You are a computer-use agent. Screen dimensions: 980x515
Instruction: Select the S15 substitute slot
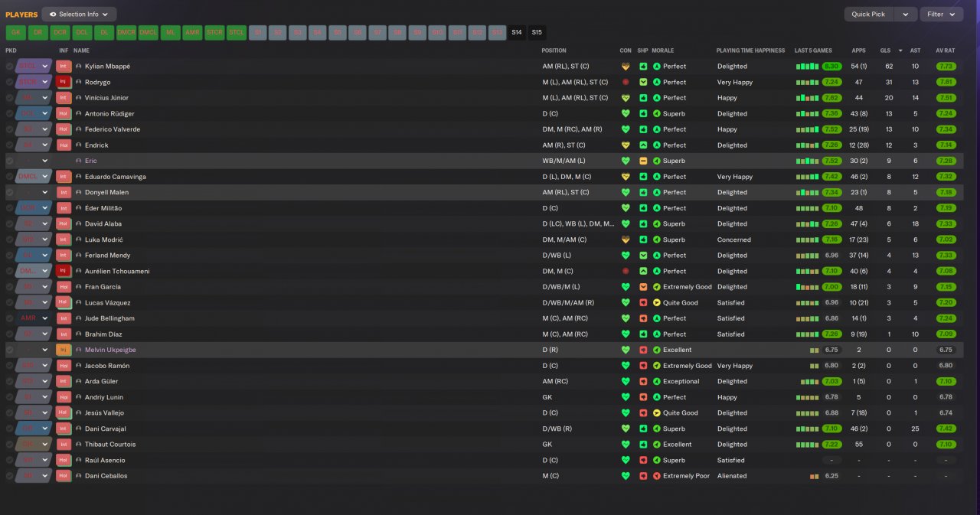click(537, 32)
